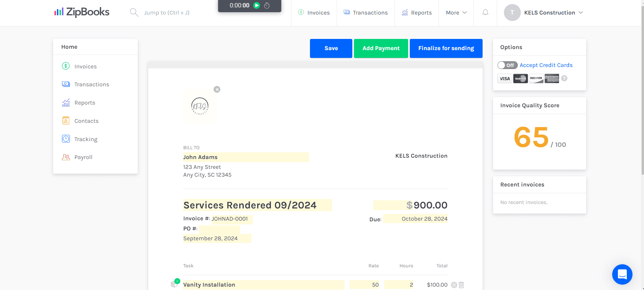The image size is (644, 290).
Task: Click the add item box icon
Action: click(175, 283)
